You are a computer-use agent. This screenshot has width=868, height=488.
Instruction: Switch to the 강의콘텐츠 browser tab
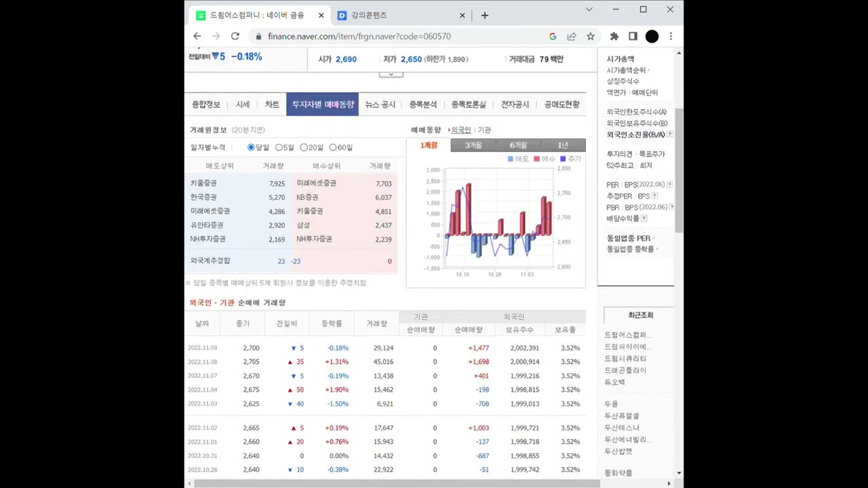coord(400,15)
